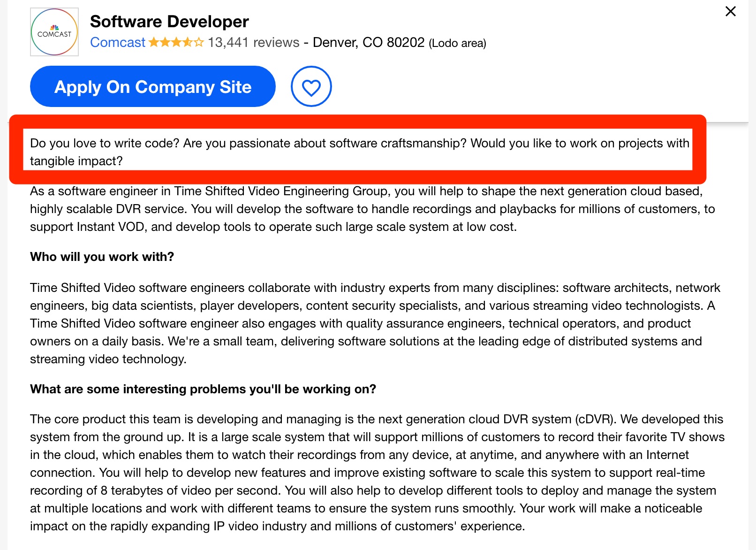Screen dimensions: 756x550
Task: Click the half-filled fourth rating star
Action: point(188,43)
